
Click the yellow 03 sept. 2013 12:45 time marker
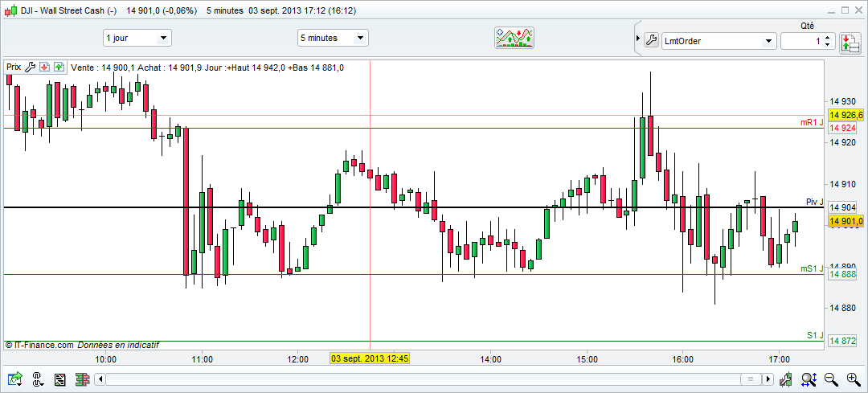pos(370,358)
